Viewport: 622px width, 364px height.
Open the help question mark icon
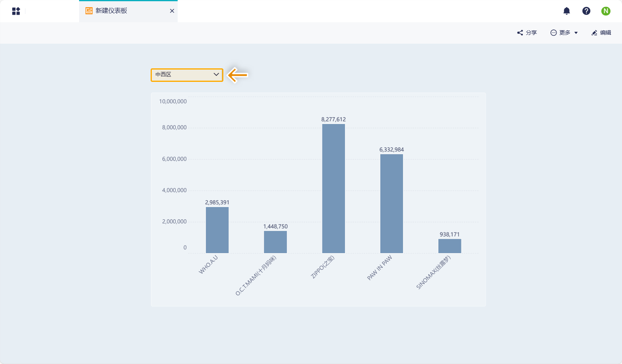point(586,11)
